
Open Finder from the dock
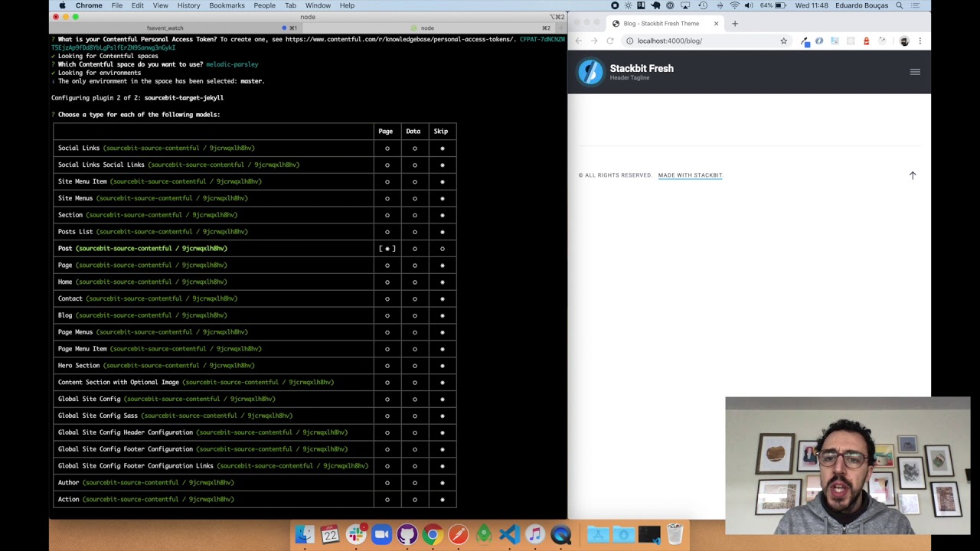304,534
